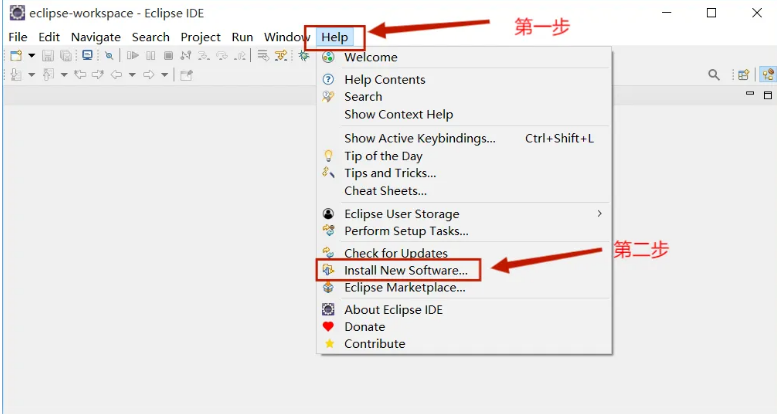
Task: Open the Window menu in the menu bar
Action: coord(287,37)
